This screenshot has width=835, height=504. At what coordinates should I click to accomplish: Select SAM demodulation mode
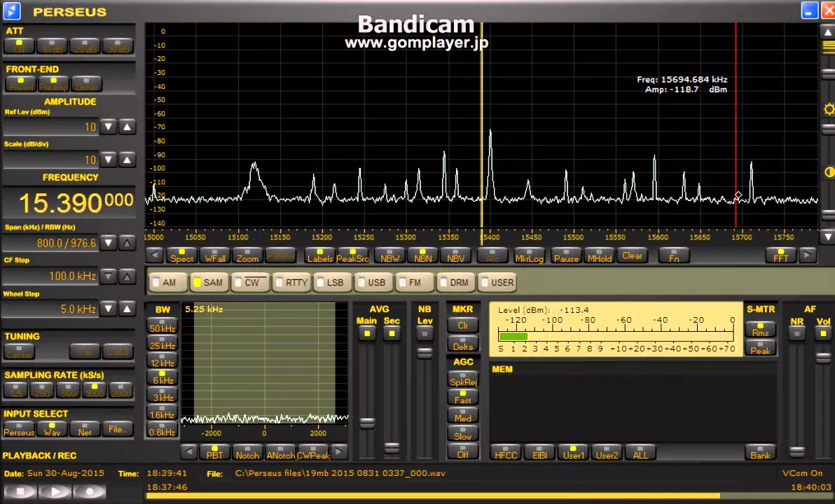pyautogui.click(x=208, y=283)
